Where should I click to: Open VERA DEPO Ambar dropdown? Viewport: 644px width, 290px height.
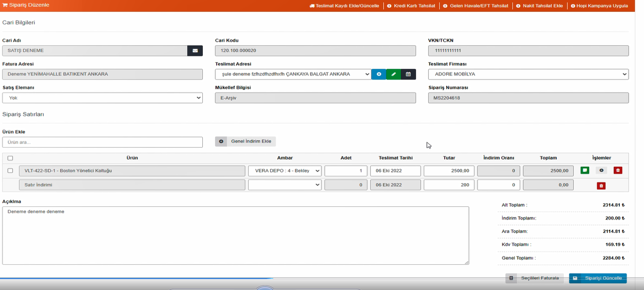285,171
